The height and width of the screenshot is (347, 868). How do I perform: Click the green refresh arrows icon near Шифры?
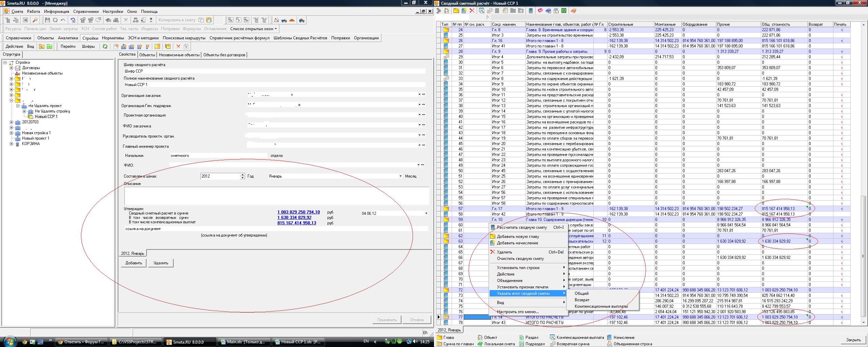(x=105, y=46)
